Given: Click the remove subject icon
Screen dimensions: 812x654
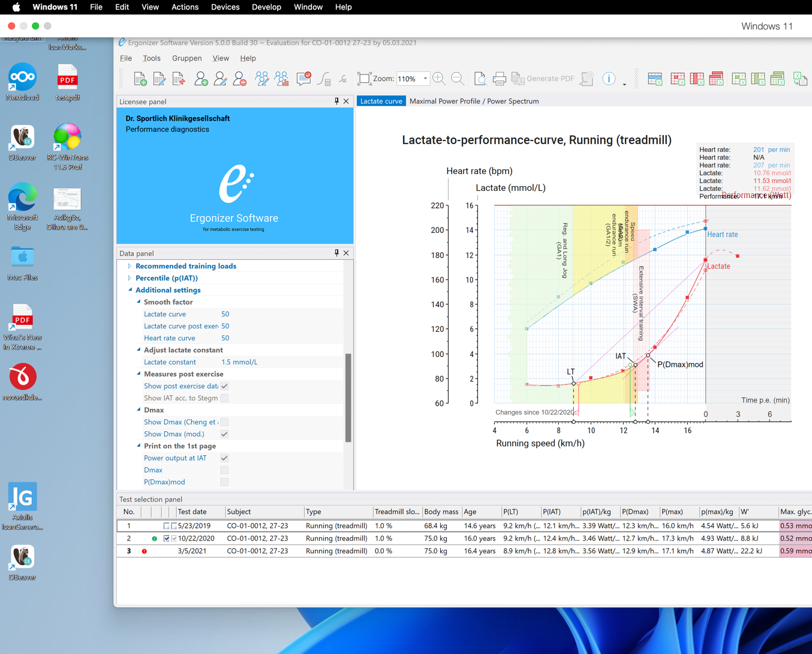Looking at the screenshot, I should pyautogui.click(x=240, y=79).
